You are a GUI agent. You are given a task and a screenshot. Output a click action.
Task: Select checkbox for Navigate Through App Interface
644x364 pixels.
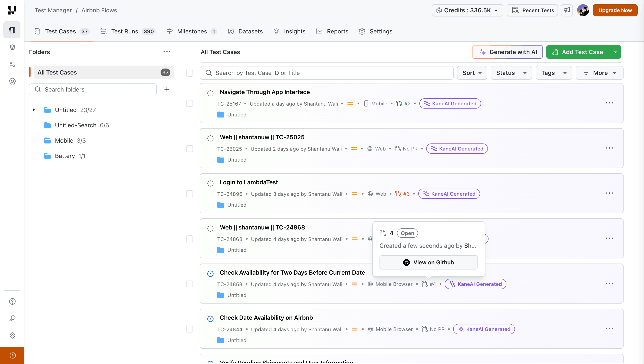(190, 103)
